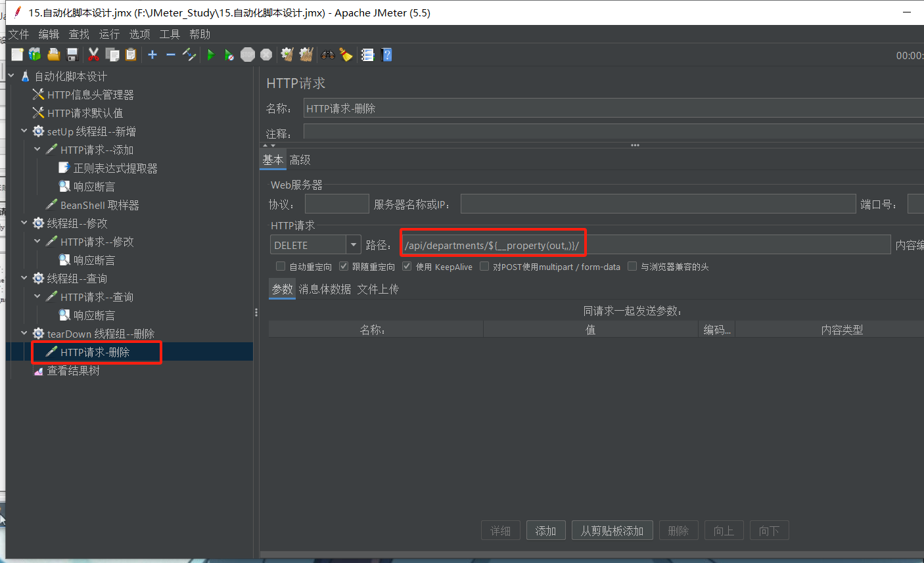Viewport: 924px width, 563px height.
Task: Switch to the 基本 tab
Action: coord(273,160)
